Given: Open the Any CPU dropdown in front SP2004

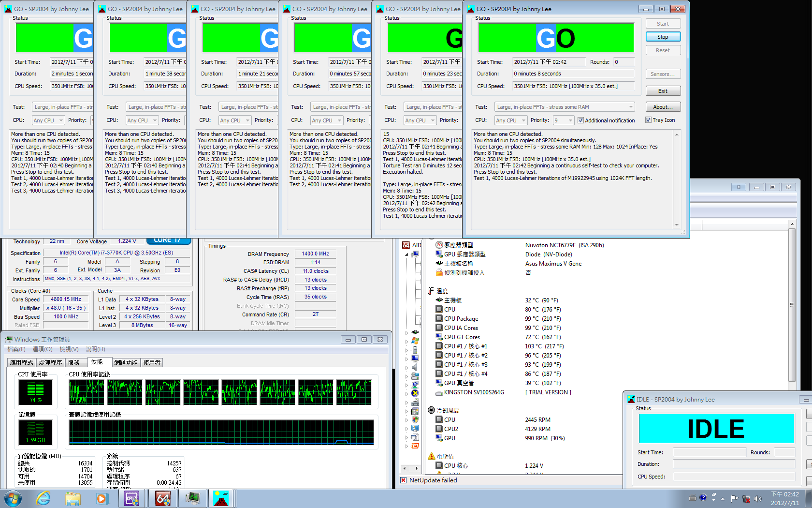Looking at the screenshot, I should point(510,120).
